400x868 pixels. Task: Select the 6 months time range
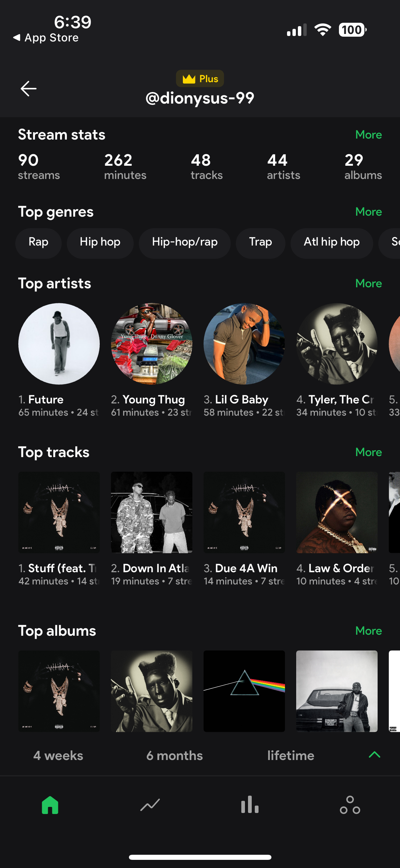pyautogui.click(x=174, y=756)
